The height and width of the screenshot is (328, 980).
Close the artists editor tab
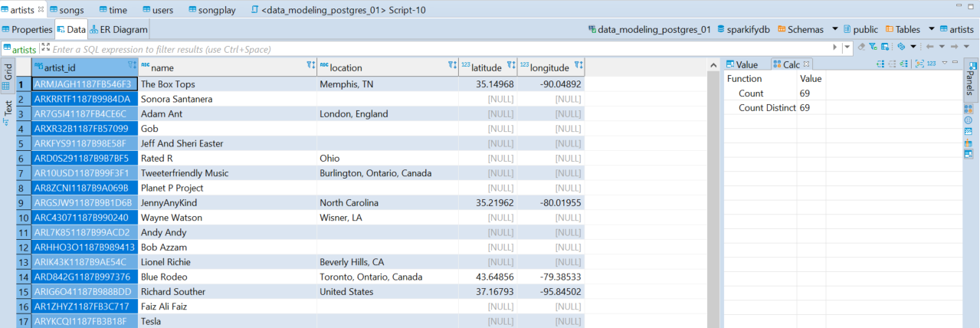coord(41,9)
